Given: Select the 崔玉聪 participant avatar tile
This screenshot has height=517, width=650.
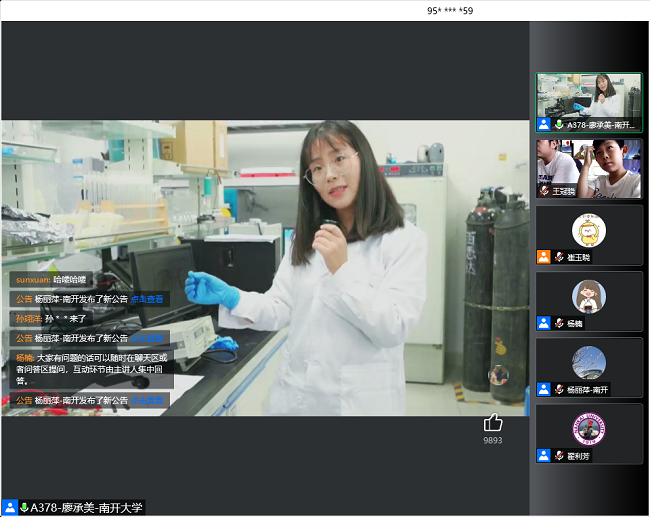Looking at the screenshot, I should (x=589, y=230).
